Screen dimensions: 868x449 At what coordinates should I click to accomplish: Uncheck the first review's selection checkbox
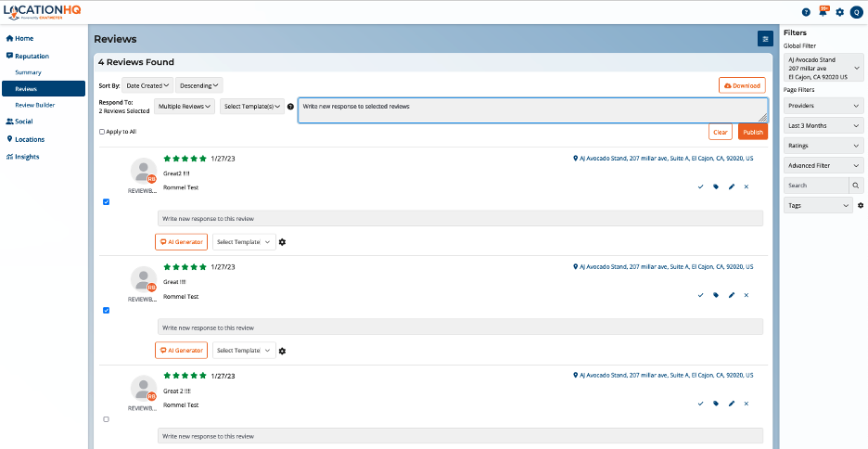106,201
